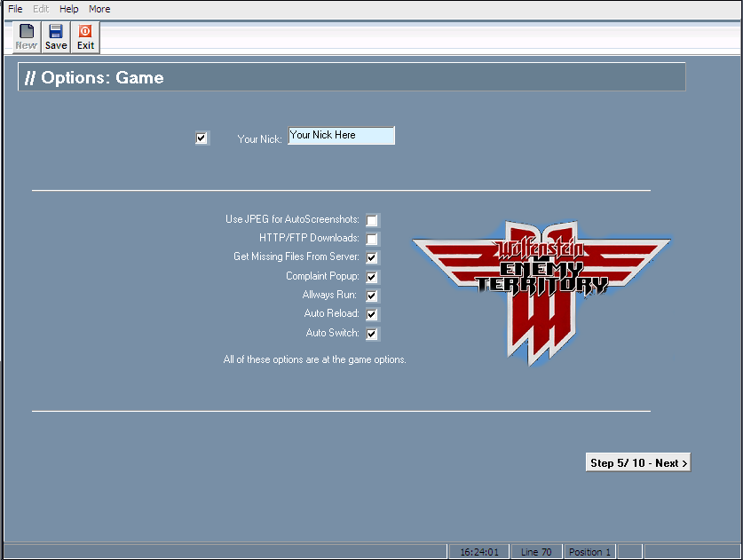This screenshot has width=743, height=560.
Task: Click the Position 1 status bar entry
Action: click(x=590, y=552)
